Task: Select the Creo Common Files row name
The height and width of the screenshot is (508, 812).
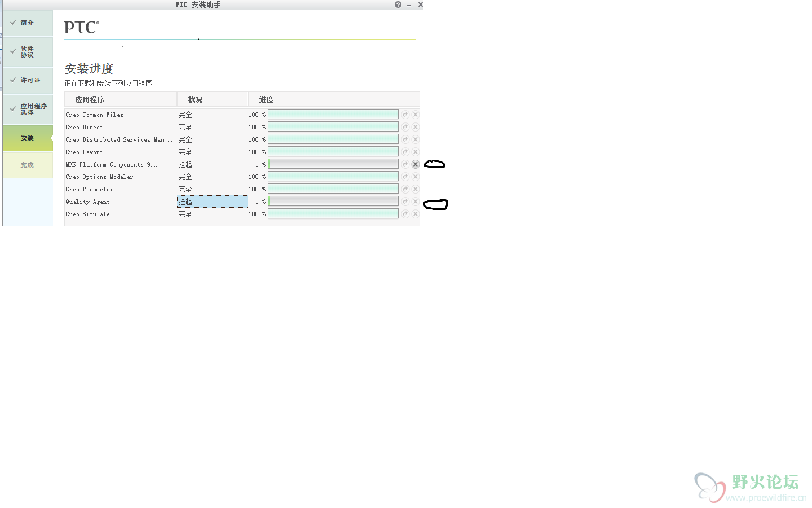Action: (x=94, y=115)
